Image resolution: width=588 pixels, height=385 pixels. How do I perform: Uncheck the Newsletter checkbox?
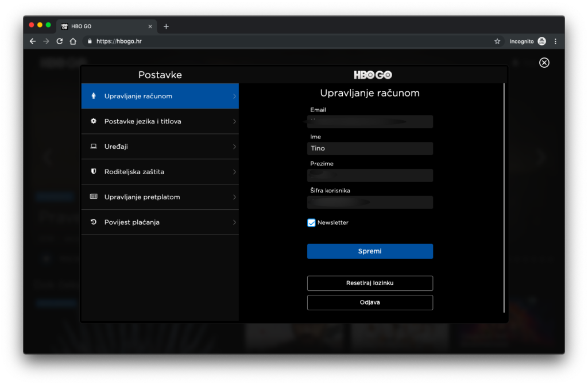(311, 223)
